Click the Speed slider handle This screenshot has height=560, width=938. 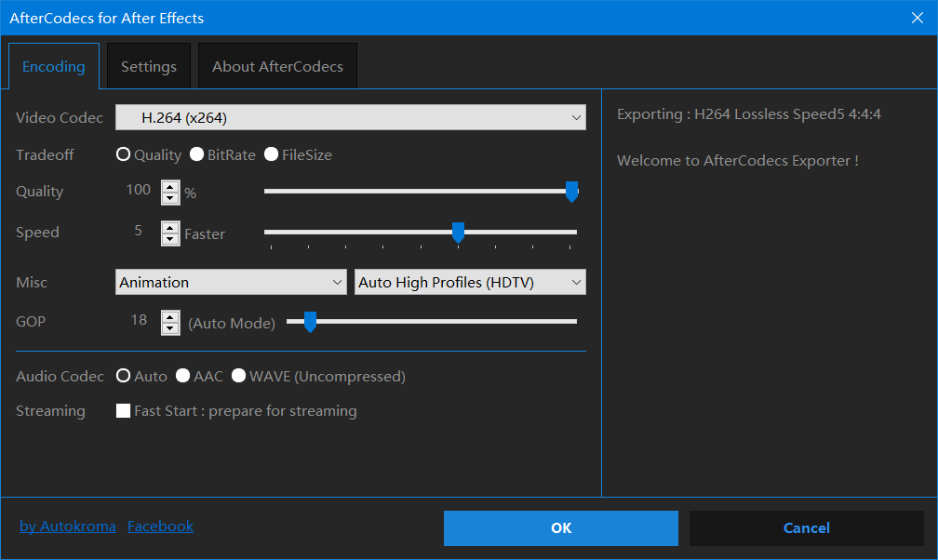(x=458, y=233)
